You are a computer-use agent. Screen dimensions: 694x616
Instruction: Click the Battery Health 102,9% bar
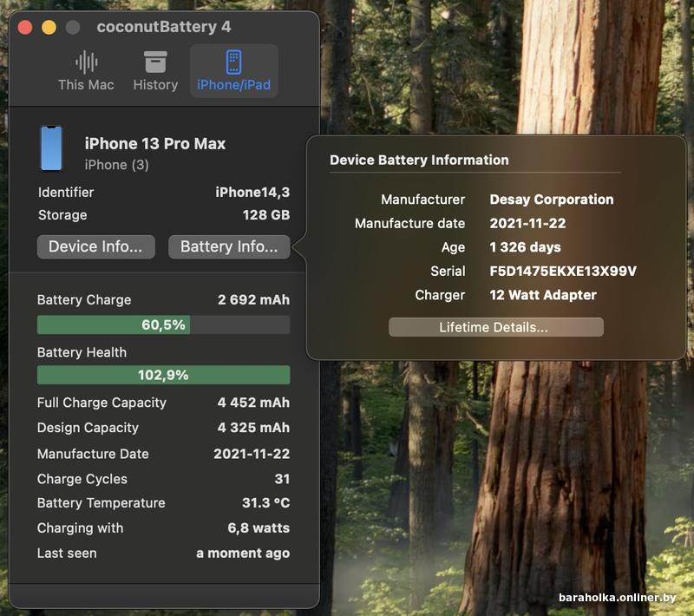point(164,375)
